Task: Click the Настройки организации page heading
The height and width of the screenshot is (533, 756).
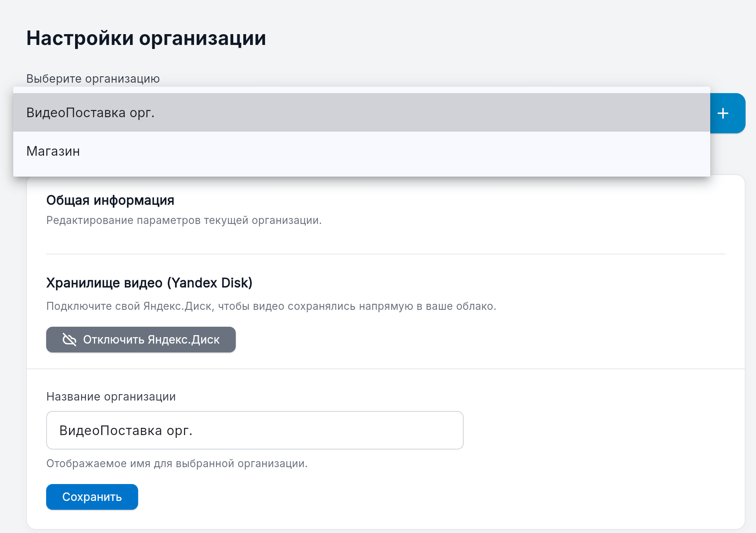Action: (x=146, y=39)
